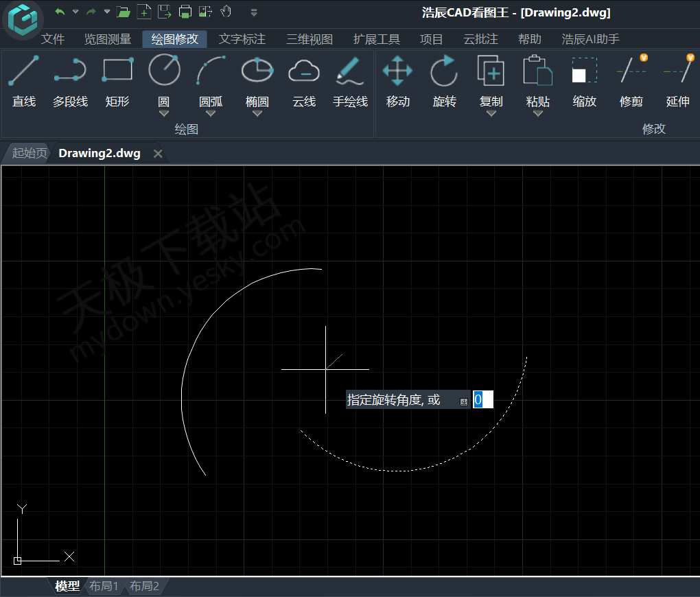Expand the 圆 (Circle) options arrow
The image size is (700, 597).
164,114
